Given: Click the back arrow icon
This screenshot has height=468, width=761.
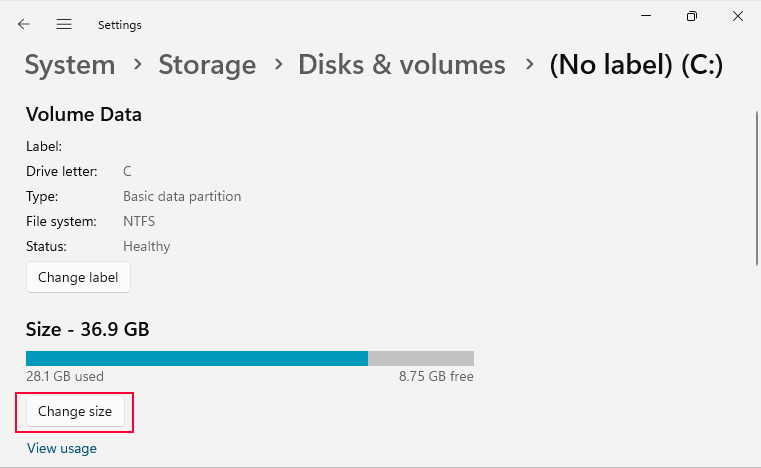Looking at the screenshot, I should 24,24.
